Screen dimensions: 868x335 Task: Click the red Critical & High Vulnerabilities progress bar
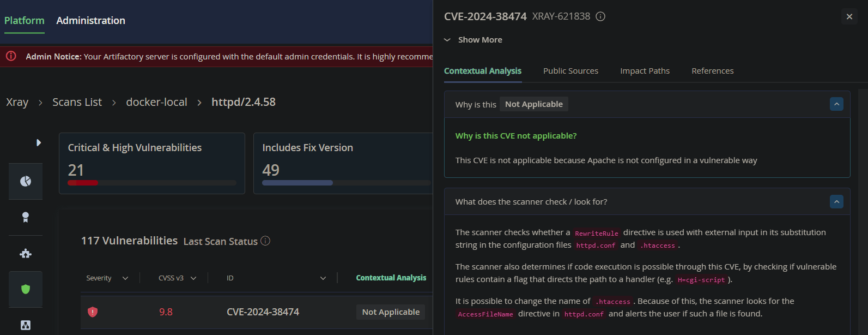[x=83, y=183]
